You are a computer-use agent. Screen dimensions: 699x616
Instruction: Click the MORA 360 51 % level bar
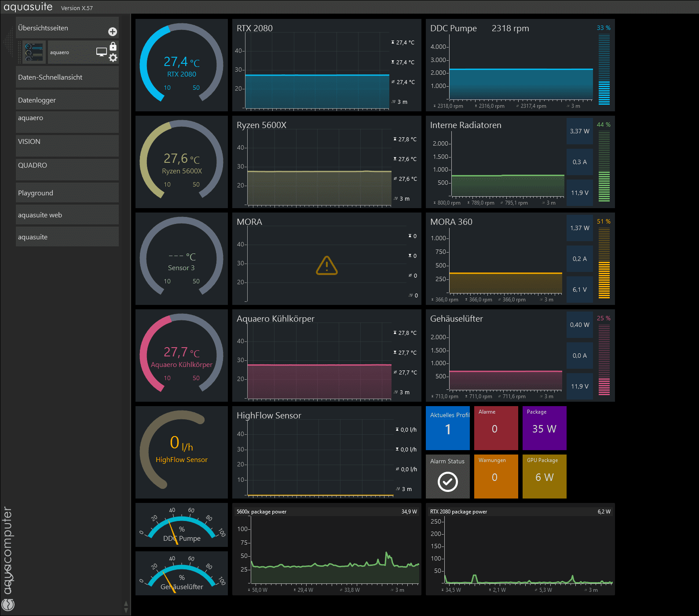[604, 263]
